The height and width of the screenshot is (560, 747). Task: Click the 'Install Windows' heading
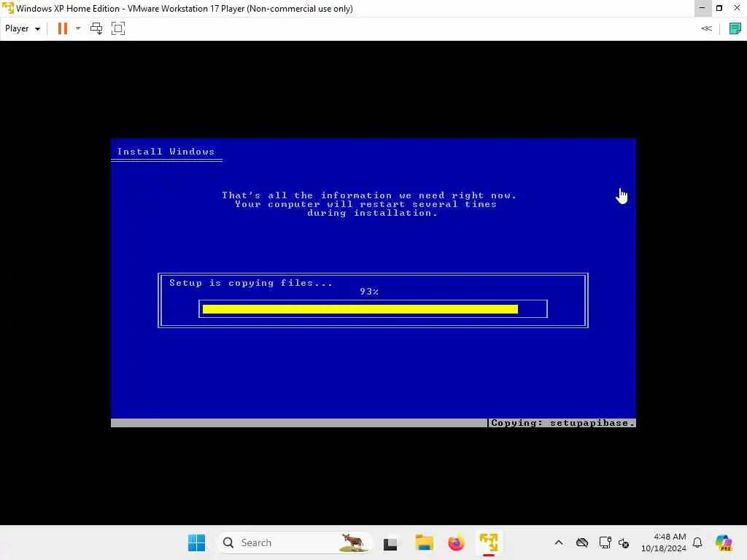166,152
